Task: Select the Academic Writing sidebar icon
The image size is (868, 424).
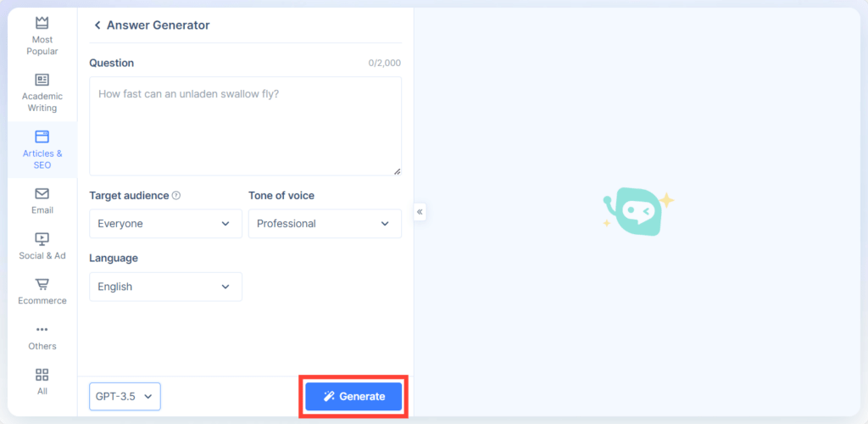Action: (x=42, y=80)
